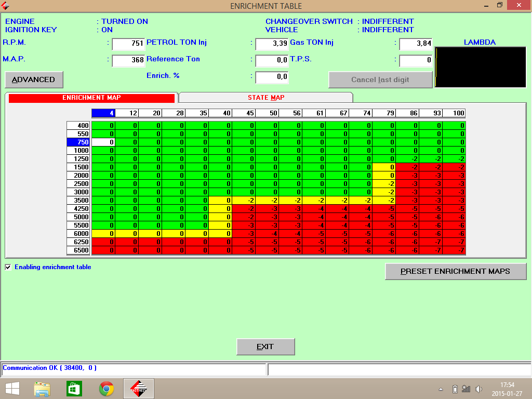The image size is (532, 399).
Task: Select the Gas TON Inj field
Action: (x=416, y=44)
